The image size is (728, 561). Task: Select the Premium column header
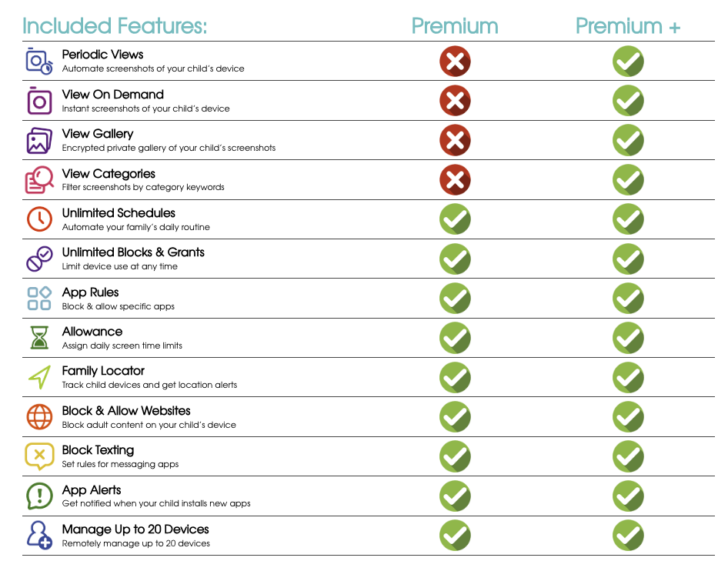coord(455,26)
